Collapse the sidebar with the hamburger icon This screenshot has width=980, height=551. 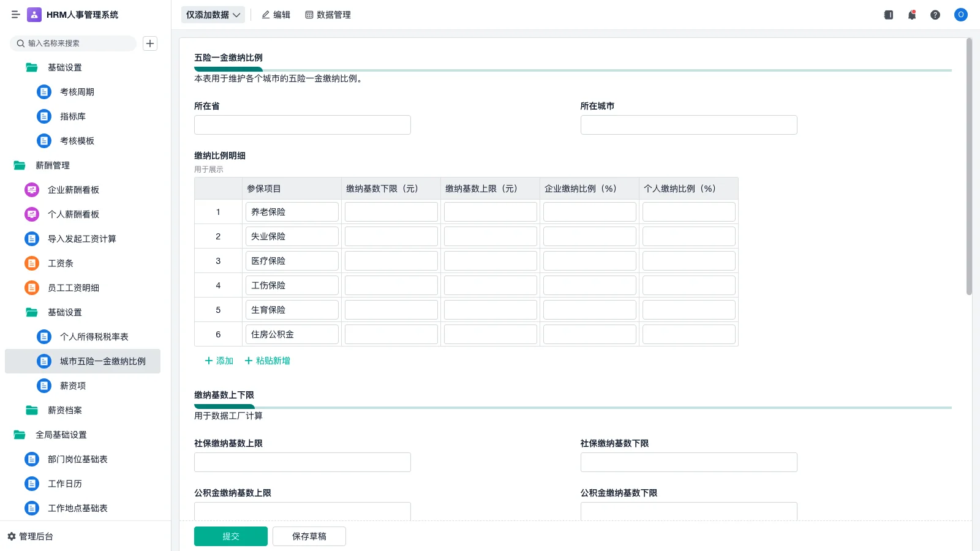(15, 15)
